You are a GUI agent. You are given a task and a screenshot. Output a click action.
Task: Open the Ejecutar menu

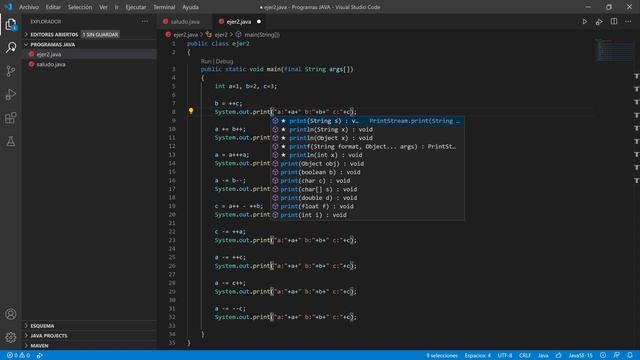point(136,7)
